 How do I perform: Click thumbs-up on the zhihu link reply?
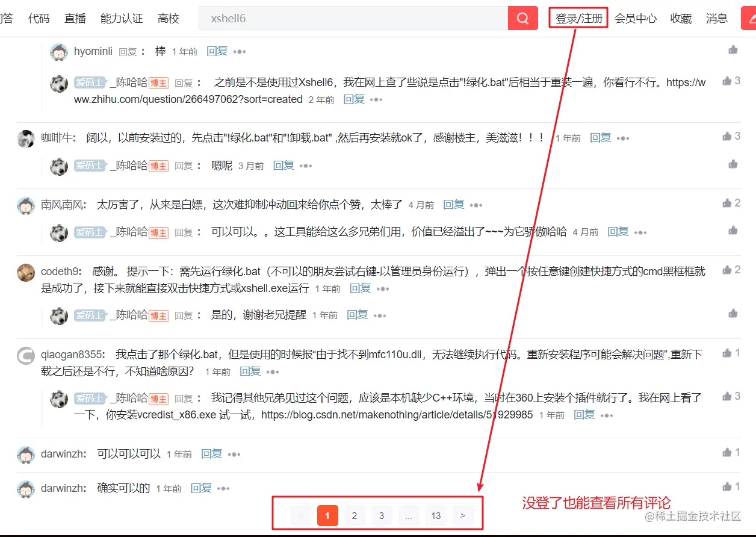click(x=727, y=81)
